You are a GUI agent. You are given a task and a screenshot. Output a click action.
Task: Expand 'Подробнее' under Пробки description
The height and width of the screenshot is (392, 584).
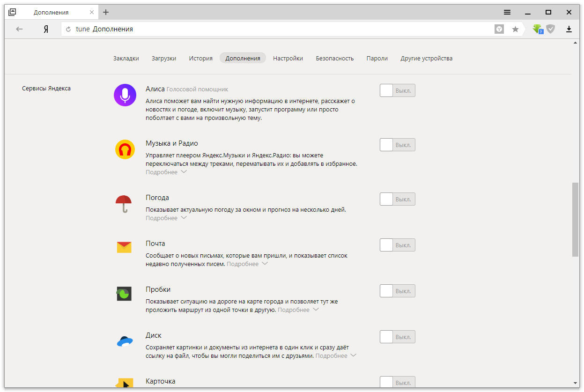[298, 310]
